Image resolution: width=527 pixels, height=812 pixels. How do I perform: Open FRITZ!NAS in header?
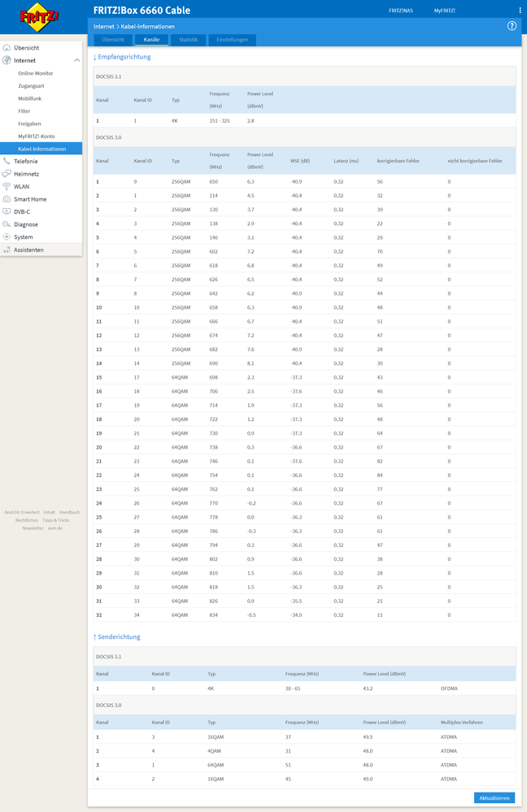(x=401, y=11)
